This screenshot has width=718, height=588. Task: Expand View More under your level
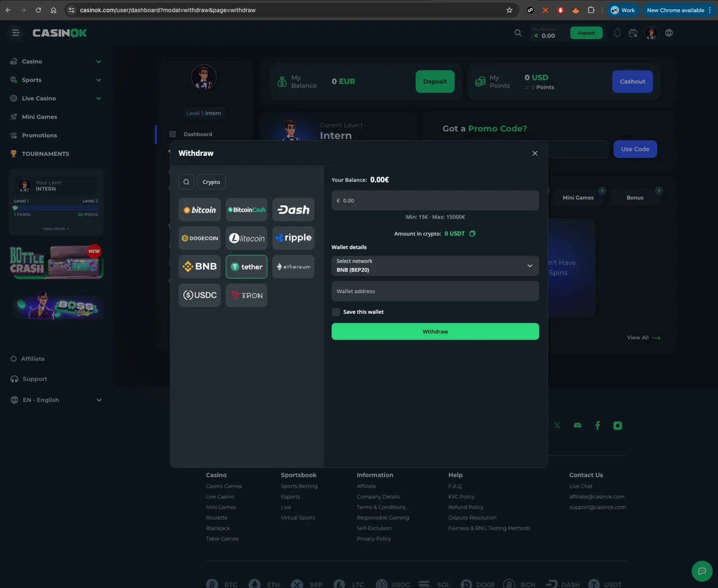tap(56, 229)
